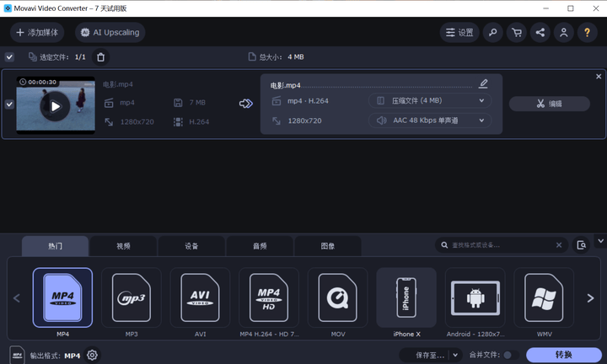The image size is (607, 364).
Task: Click the output 1280x720 resolution text
Action: 304,120
